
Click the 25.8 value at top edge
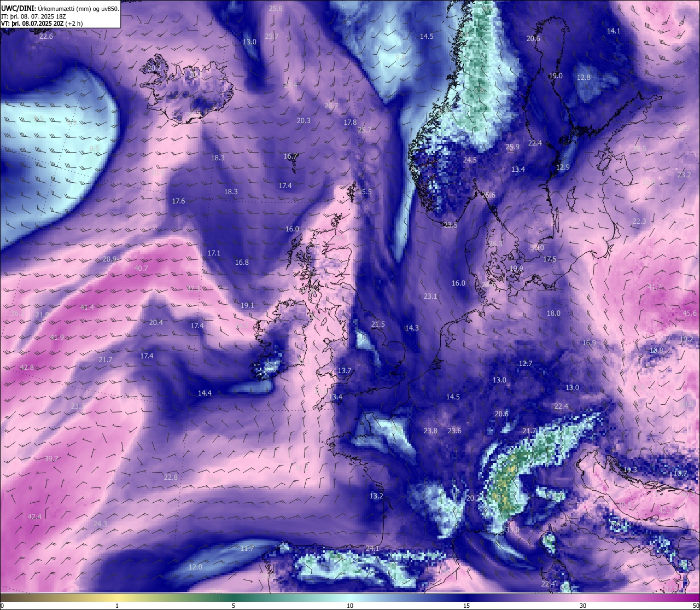point(276,8)
